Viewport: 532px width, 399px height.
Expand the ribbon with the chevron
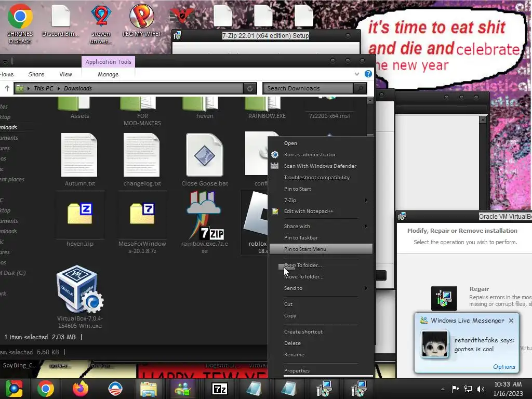[356, 74]
